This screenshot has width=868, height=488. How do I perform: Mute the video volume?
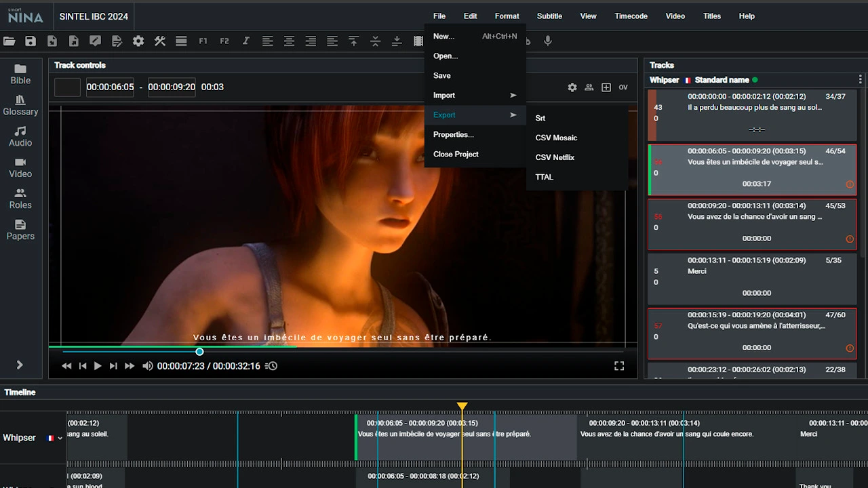147,366
